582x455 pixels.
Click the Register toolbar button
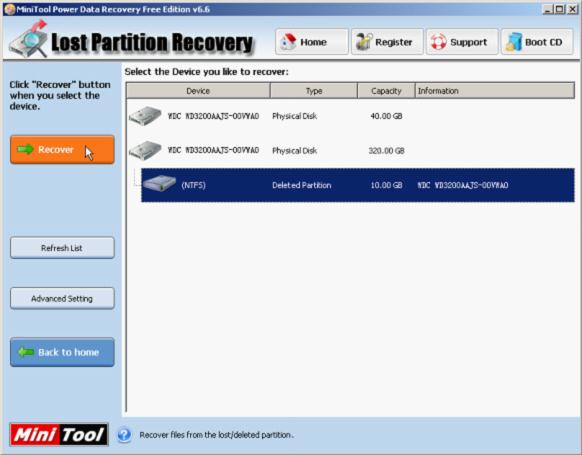(387, 42)
